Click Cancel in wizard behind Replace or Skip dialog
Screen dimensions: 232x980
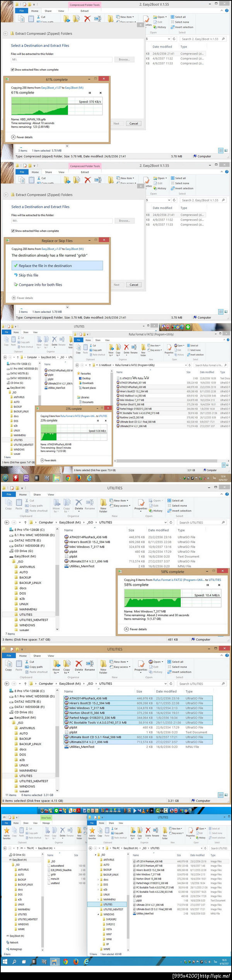[134, 285]
